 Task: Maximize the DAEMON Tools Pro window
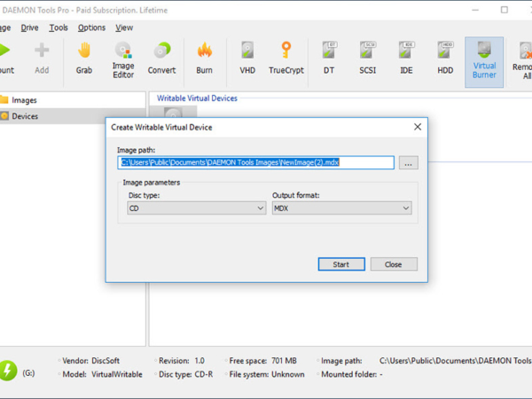coord(505,10)
